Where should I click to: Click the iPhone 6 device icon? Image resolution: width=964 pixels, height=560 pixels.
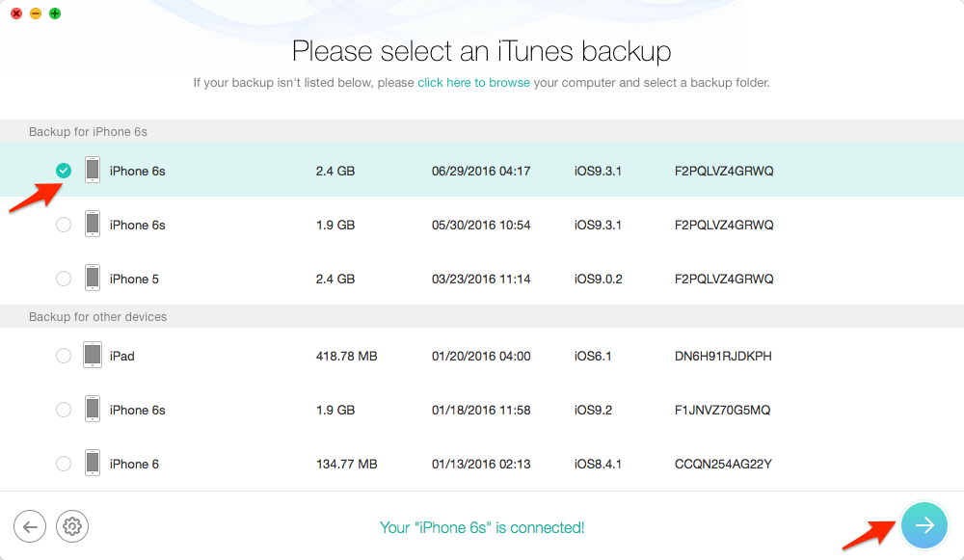93,463
